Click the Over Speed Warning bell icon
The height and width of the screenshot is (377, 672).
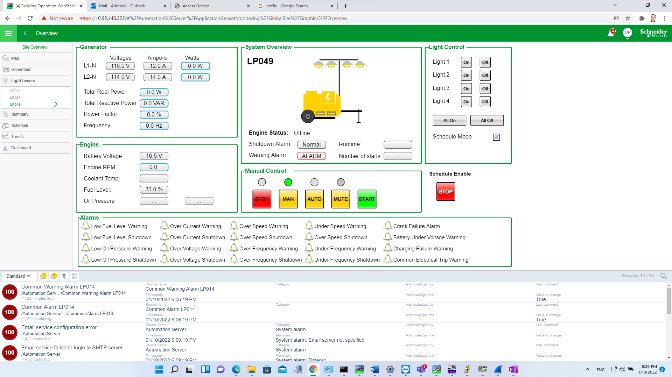pyautogui.click(x=234, y=225)
